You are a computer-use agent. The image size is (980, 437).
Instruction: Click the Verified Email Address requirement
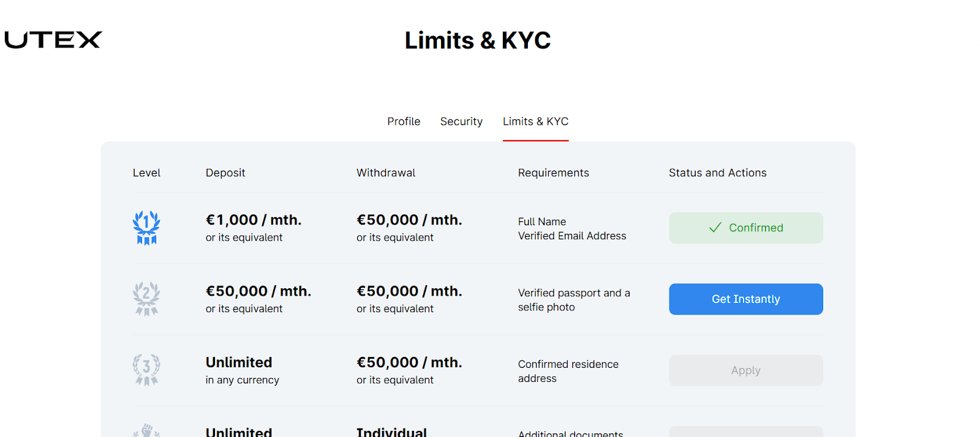(572, 236)
